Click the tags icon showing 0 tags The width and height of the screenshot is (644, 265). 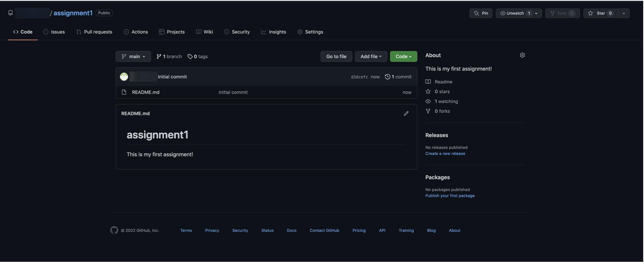190,57
